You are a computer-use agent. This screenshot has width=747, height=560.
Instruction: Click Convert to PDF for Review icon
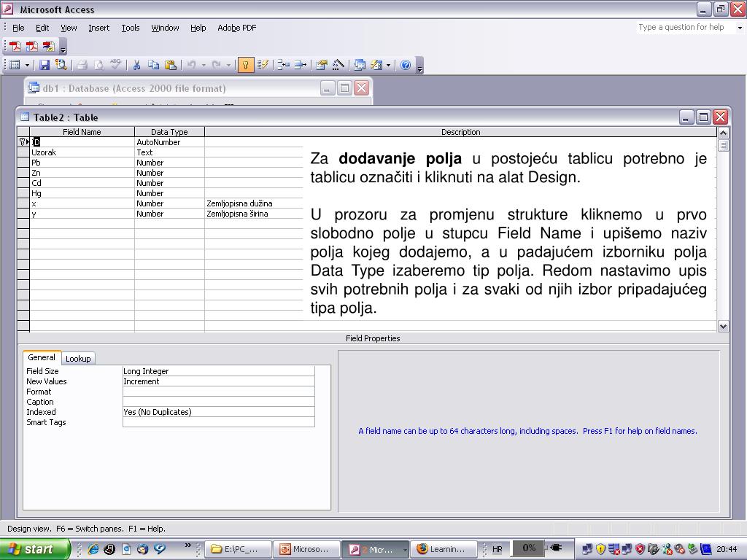49,46
